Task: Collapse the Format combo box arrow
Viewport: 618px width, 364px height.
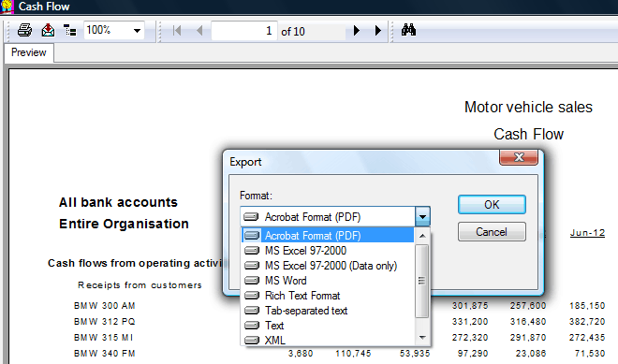Action: pyautogui.click(x=422, y=217)
